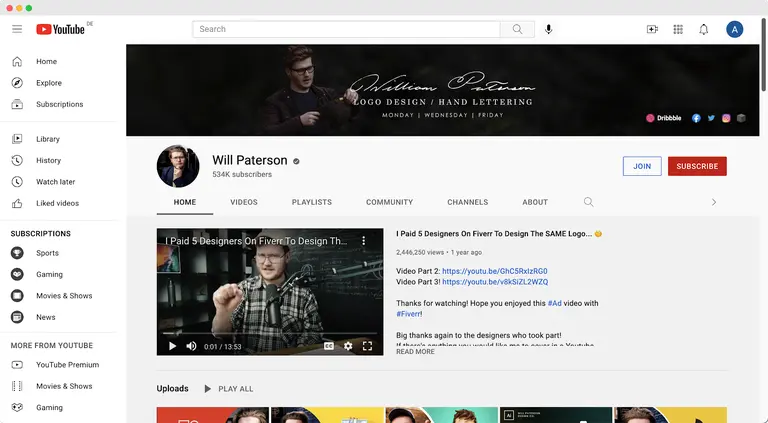Viewport: 768px width, 423px height.
Task: Open Dribbble link on banner
Action: [664, 118]
